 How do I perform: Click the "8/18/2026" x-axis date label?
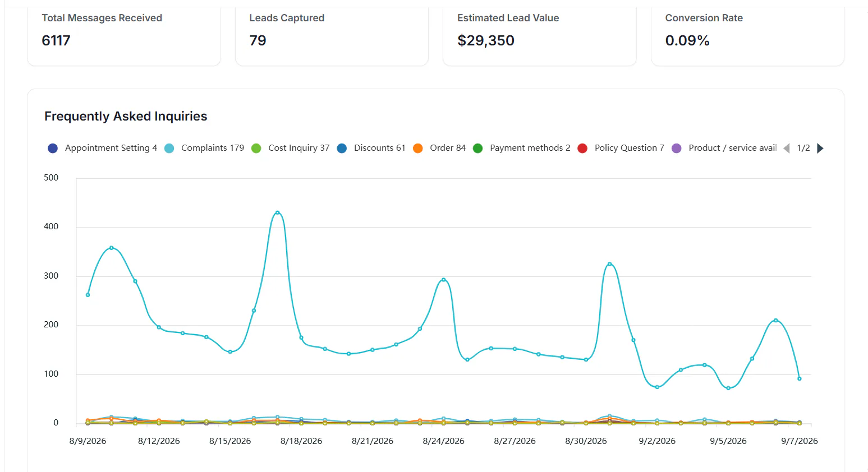click(x=301, y=441)
